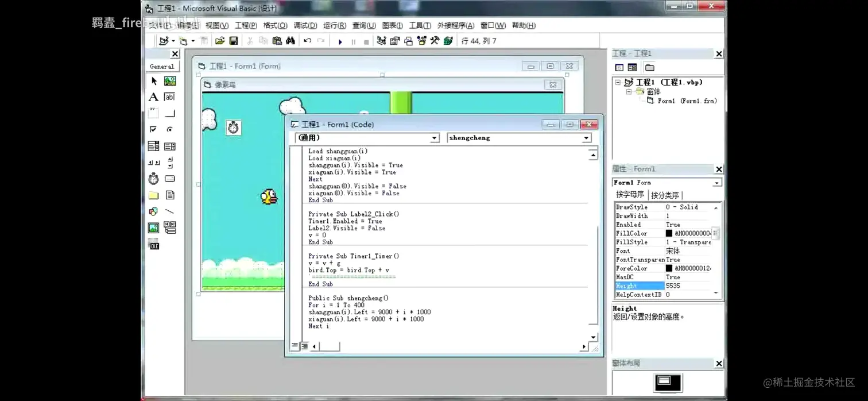Open the 调试(D) menu
The width and height of the screenshot is (868, 401).
pos(305,25)
